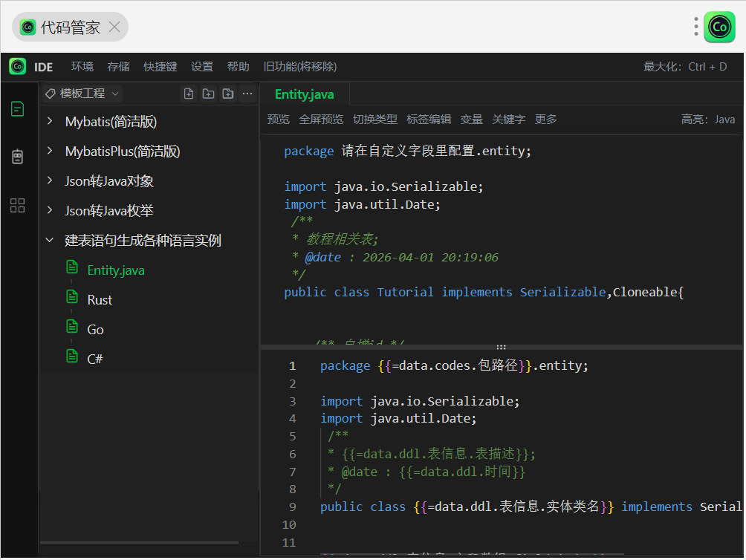Select the template files sidebar icon
The height and width of the screenshot is (560, 746).
17,109
